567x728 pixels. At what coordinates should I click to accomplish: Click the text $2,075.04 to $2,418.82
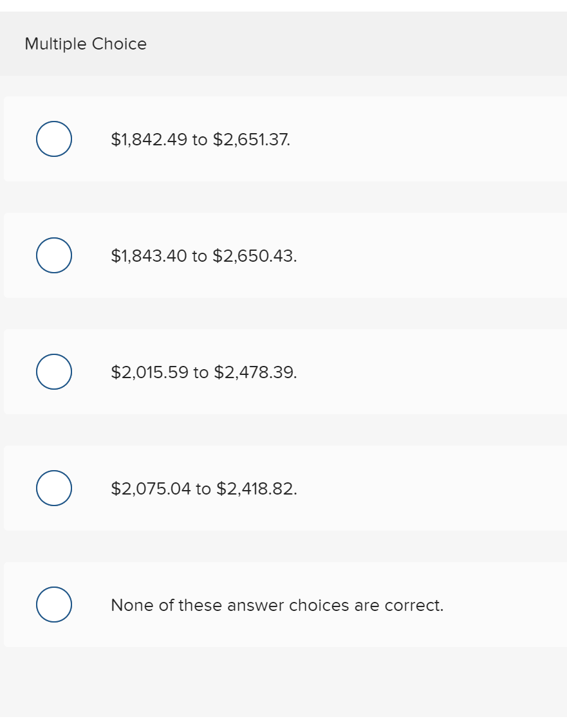point(204,489)
